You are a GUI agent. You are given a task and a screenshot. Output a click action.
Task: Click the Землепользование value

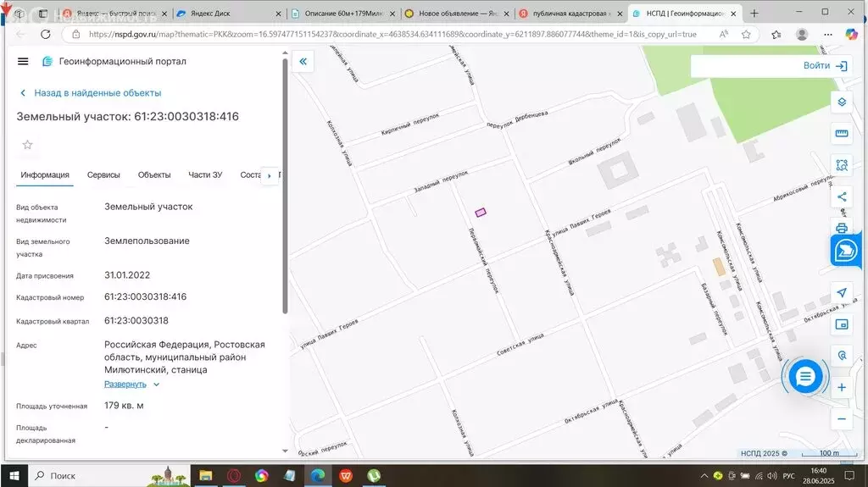coord(147,241)
